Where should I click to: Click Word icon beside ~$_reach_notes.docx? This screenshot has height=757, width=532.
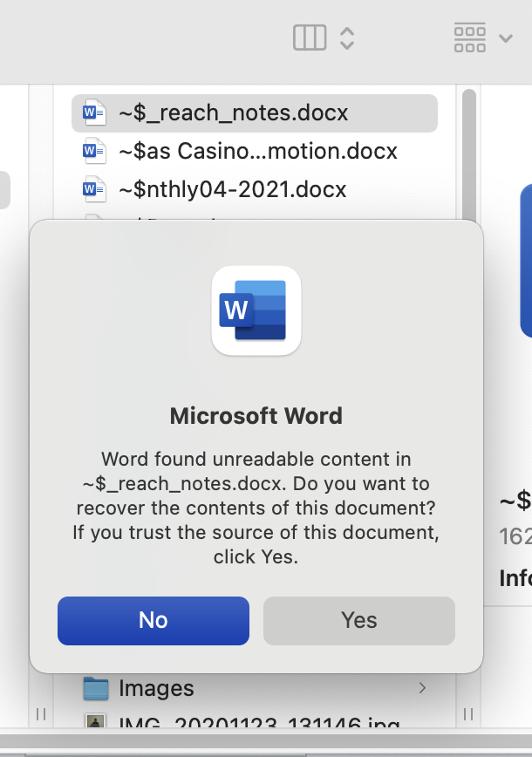pyautogui.click(x=93, y=113)
